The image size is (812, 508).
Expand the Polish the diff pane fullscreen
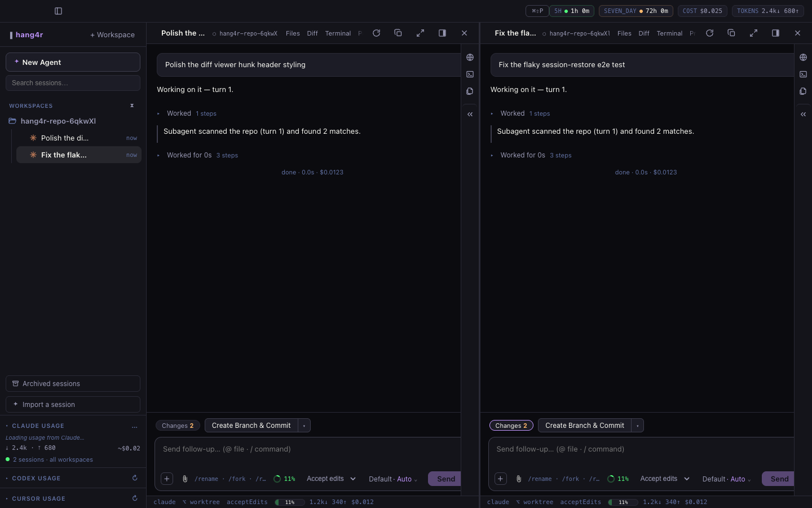point(420,33)
